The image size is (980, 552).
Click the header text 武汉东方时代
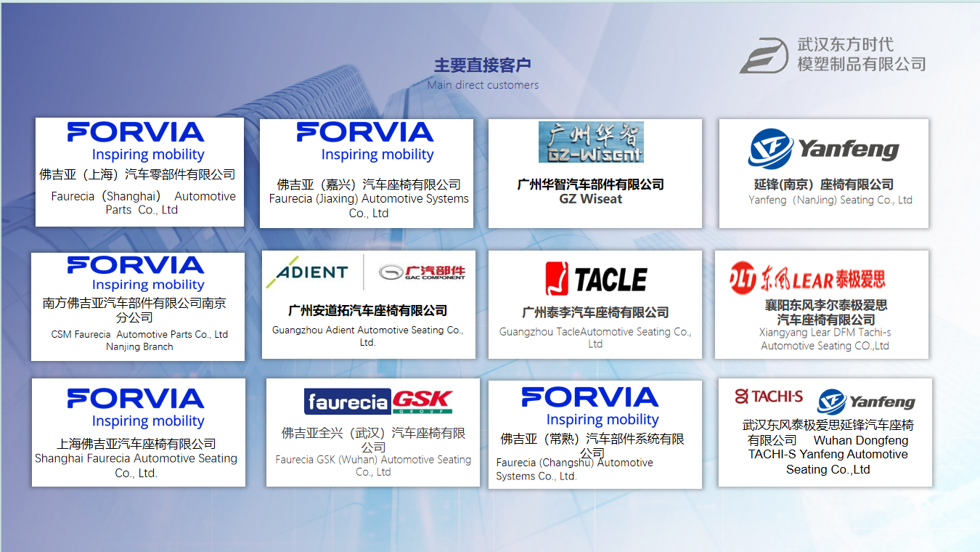point(845,45)
